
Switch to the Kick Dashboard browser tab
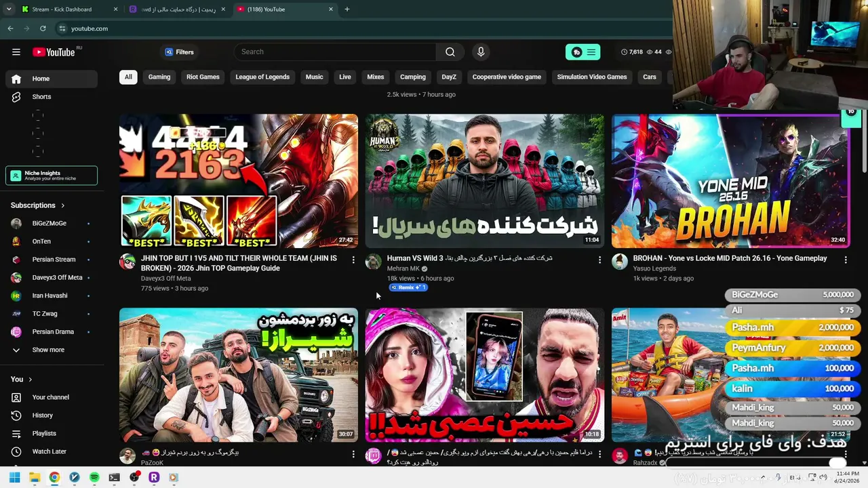[x=69, y=9]
